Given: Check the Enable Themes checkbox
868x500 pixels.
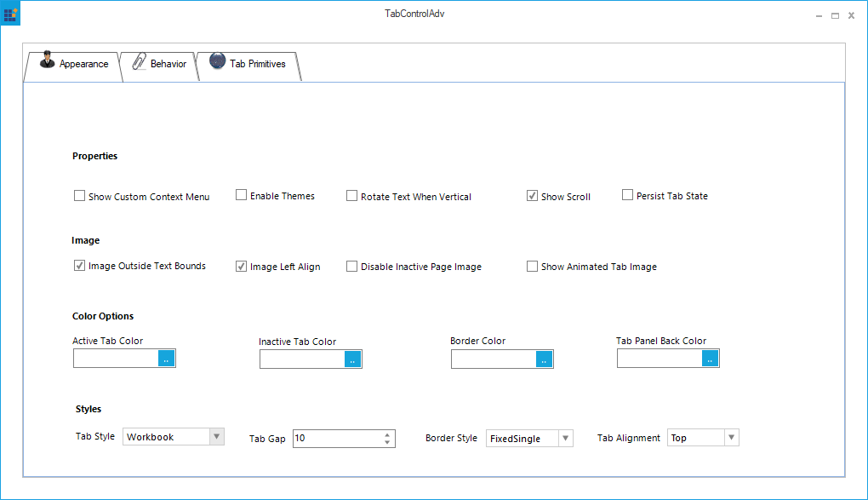Looking at the screenshot, I should (241, 195).
